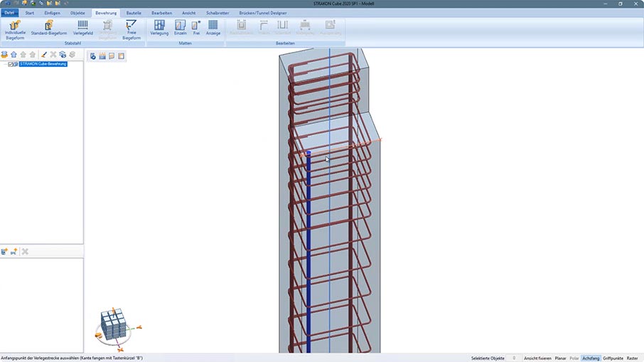Activate the Verlegefeld tool
This screenshot has height=362, width=644.
tap(83, 28)
